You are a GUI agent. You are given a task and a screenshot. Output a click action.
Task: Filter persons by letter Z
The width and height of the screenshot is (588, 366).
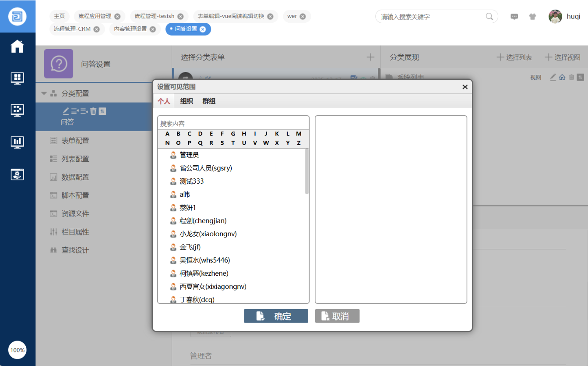click(299, 143)
